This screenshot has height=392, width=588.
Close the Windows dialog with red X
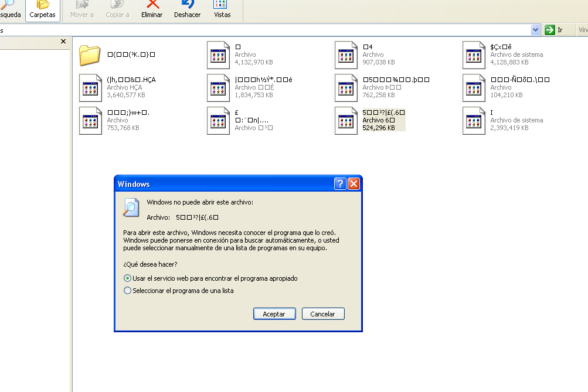(354, 184)
